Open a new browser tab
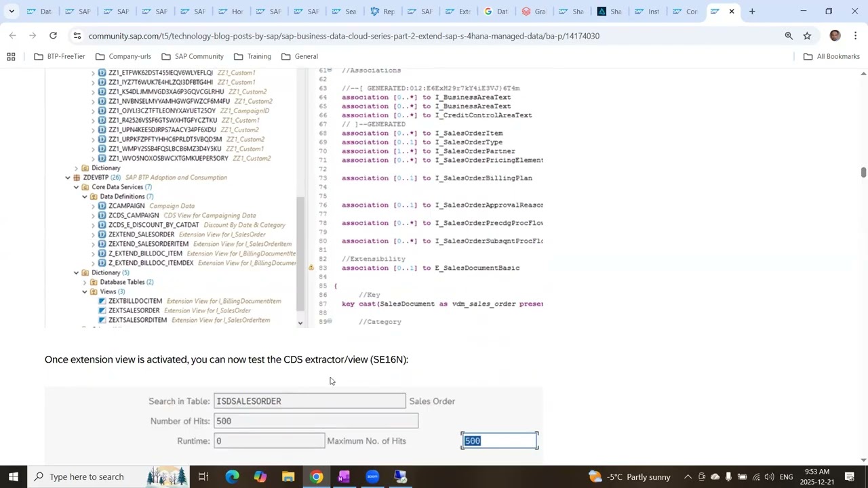The image size is (868, 488). coord(752,12)
